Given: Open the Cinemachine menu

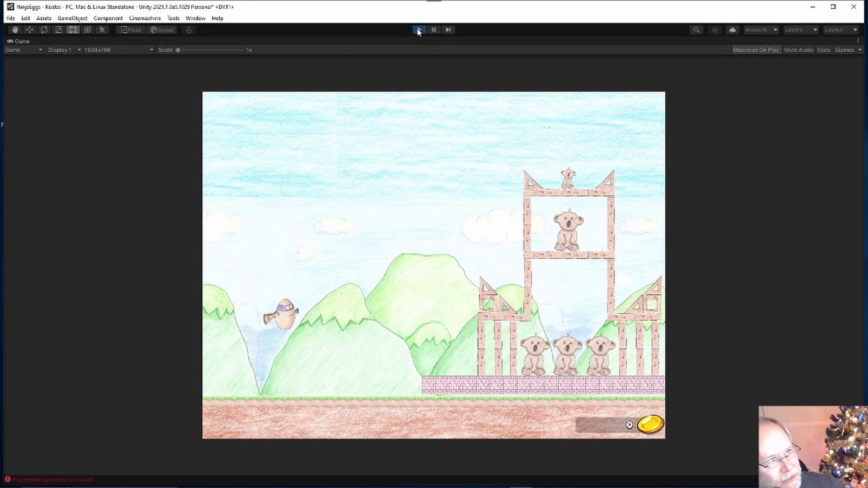Looking at the screenshot, I should [x=145, y=18].
